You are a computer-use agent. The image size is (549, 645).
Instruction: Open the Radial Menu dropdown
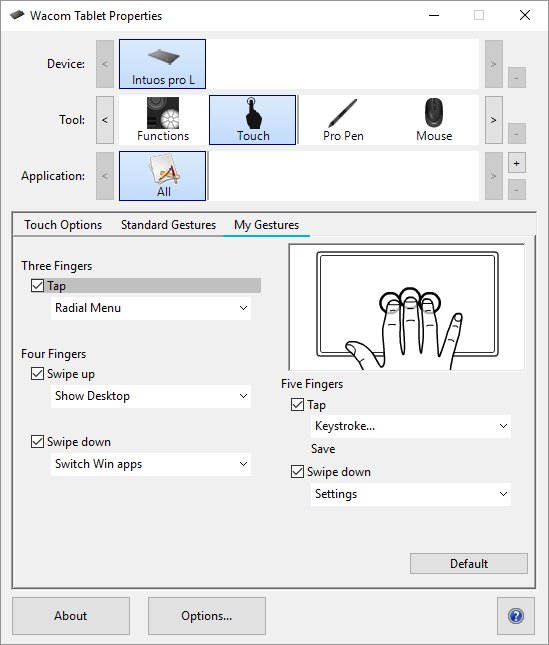tap(151, 308)
